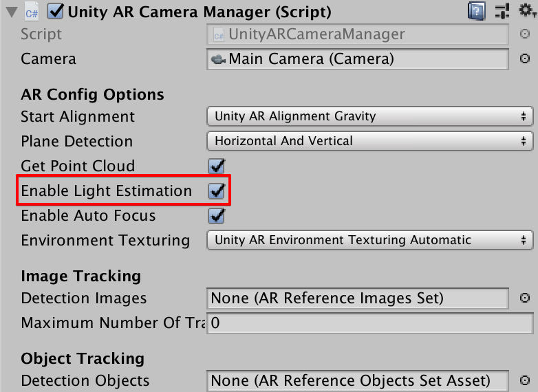The height and width of the screenshot is (392, 538).
Task: Toggle the Get Point Cloud checkbox
Action: tap(217, 166)
